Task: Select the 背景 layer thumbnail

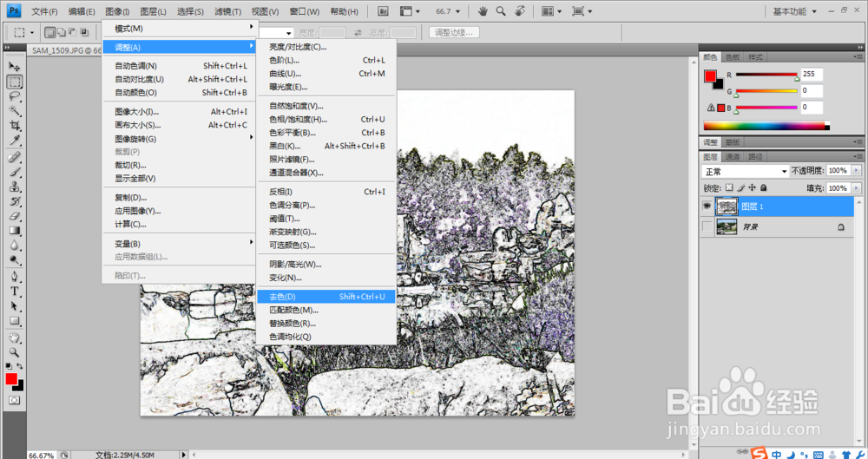Action: [727, 226]
